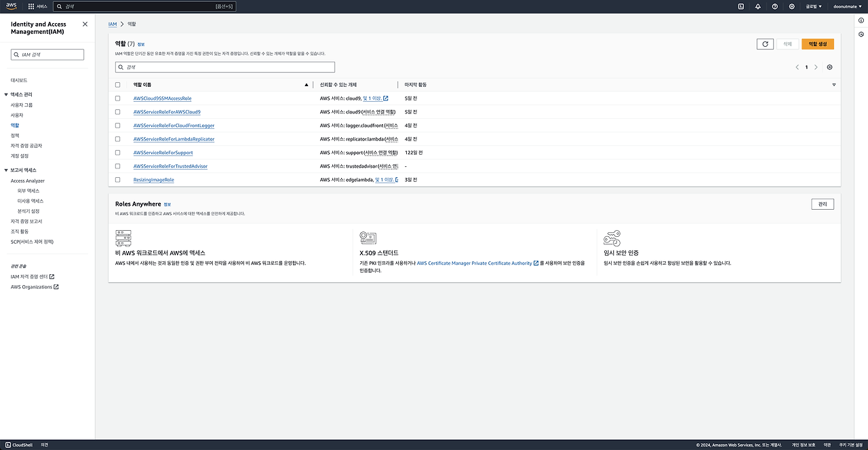Viewport: 868px width, 450px height.
Task: Click the IAM breadcrumb link
Action: point(113,24)
